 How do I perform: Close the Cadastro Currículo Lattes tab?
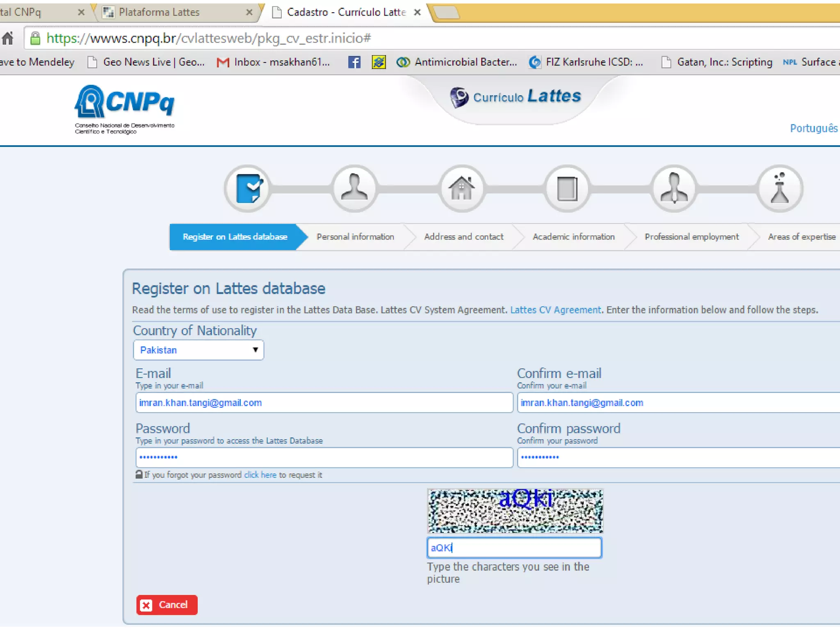tap(418, 12)
